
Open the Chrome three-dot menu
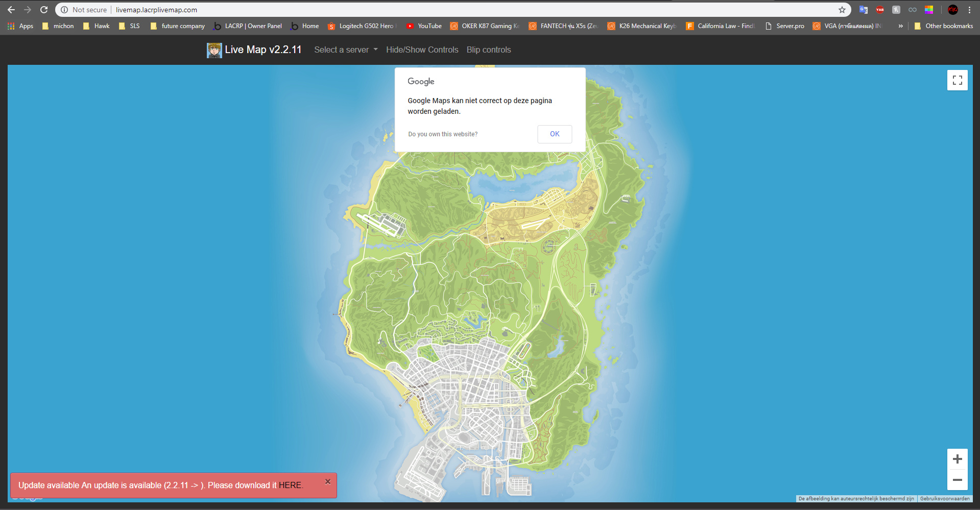[x=969, y=9]
